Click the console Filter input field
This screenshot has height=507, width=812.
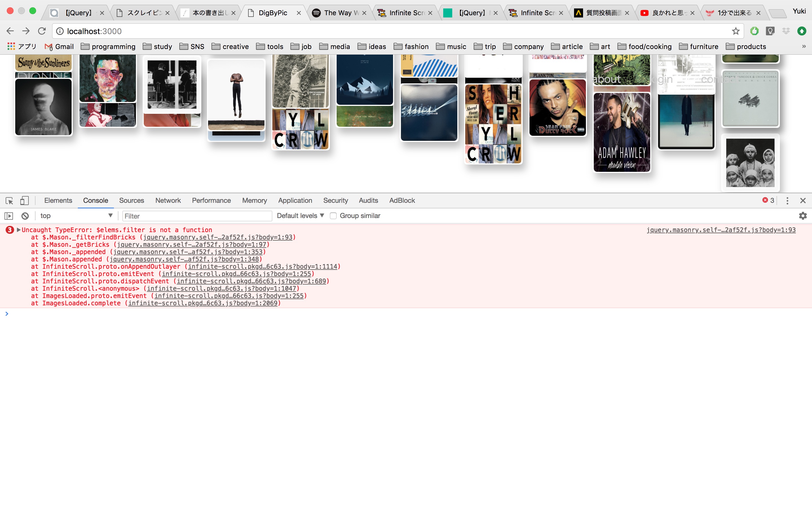(x=197, y=216)
